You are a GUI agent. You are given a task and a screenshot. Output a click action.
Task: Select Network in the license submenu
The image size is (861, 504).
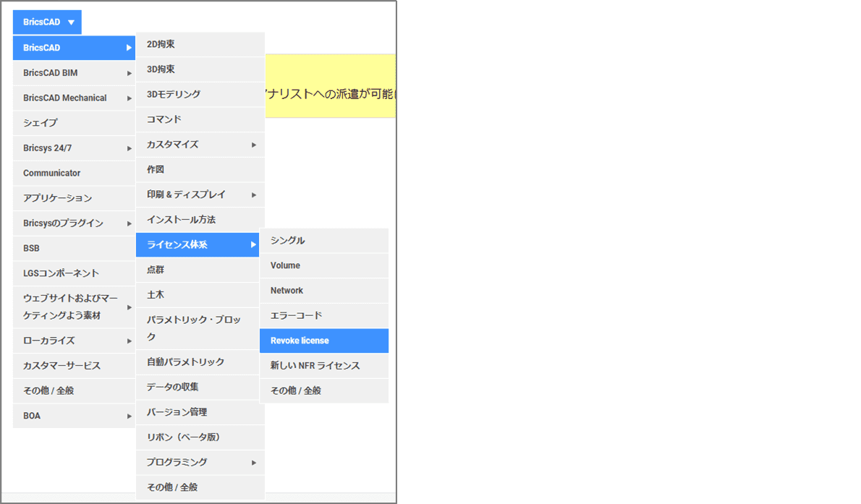[323, 291]
